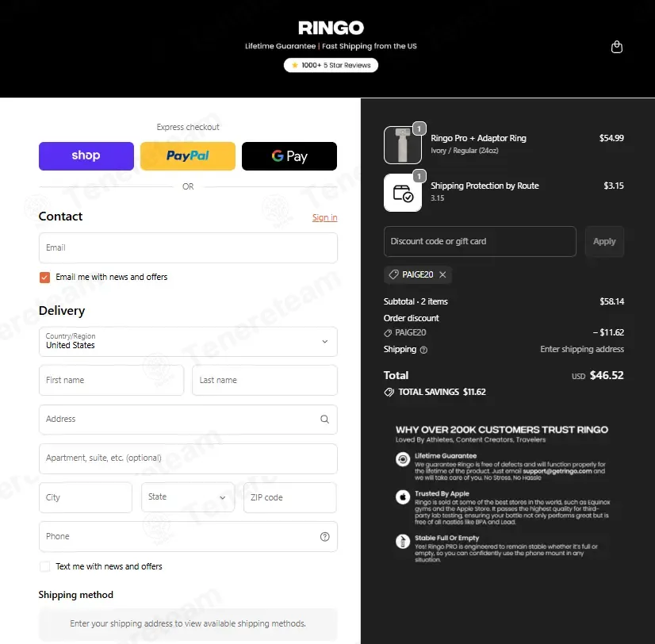Open the Country/Region dropdown
The height and width of the screenshot is (644, 655).
point(188,342)
